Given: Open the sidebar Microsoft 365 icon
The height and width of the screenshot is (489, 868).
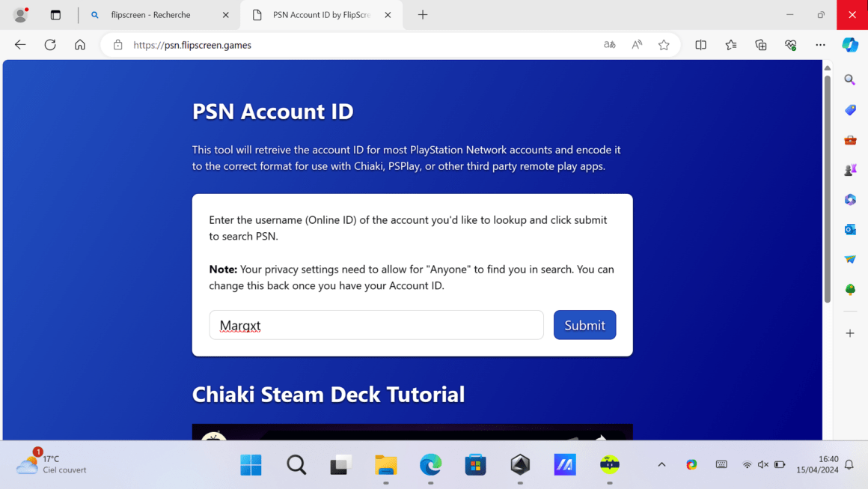Looking at the screenshot, I should 850,200.
